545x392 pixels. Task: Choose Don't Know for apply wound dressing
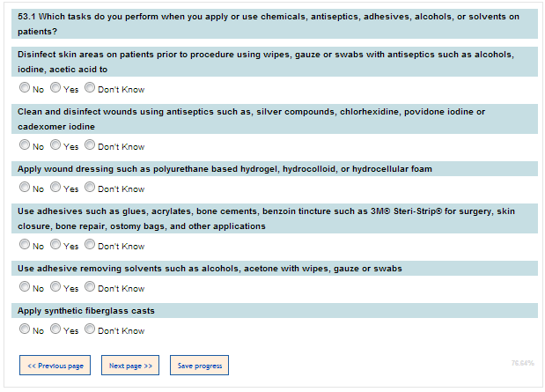(x=90, y=187)
